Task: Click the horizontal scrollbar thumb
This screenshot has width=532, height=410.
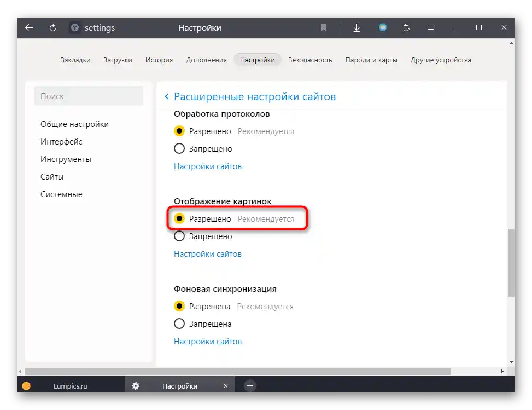Action: pyautogui.click(x=237, y=372)
